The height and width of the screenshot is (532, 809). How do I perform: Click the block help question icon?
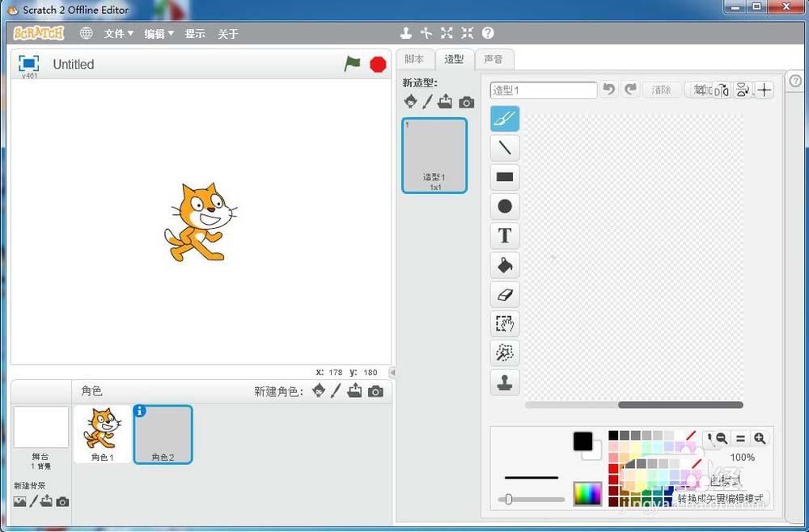click(488, 33)
